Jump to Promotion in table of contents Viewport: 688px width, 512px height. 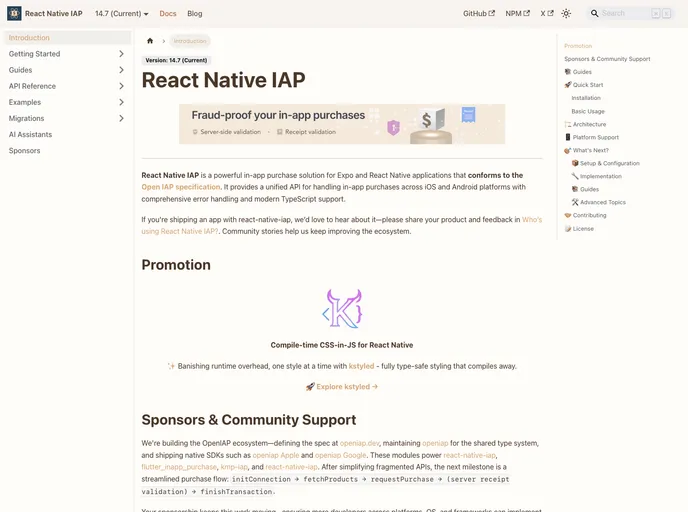578,46
